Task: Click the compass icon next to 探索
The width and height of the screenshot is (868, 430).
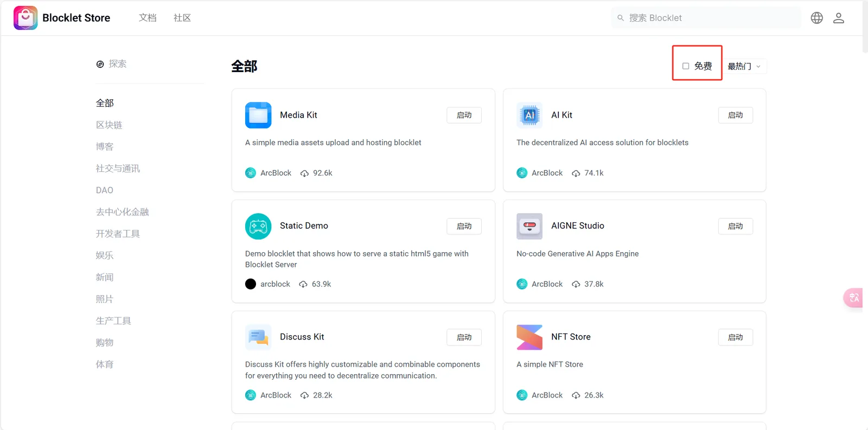Action: tap(100, 64)
